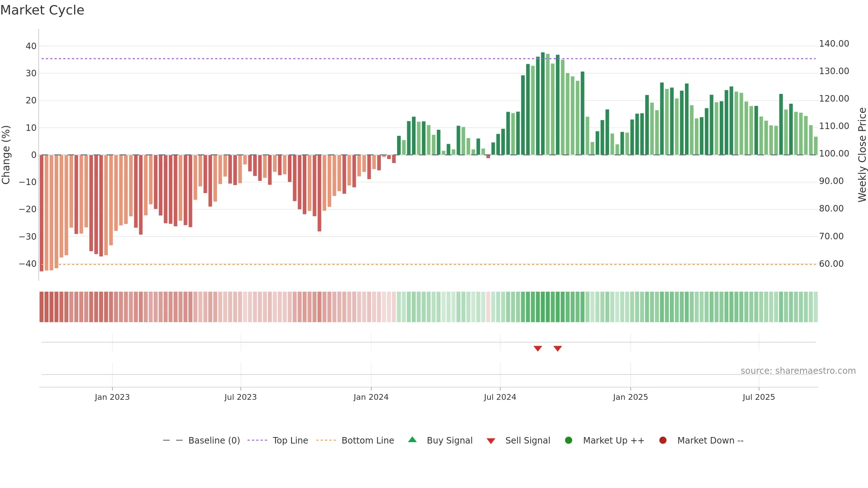Click the orange dotted bottom line on the chart
This screenshot has width=868, height=488.
point(429,264)
